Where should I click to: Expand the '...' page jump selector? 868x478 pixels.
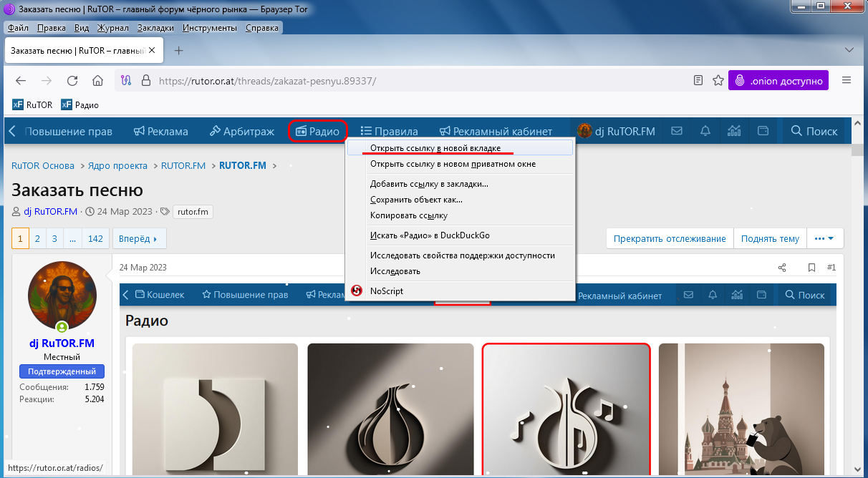pyautogui.click(x=73, y=239)
